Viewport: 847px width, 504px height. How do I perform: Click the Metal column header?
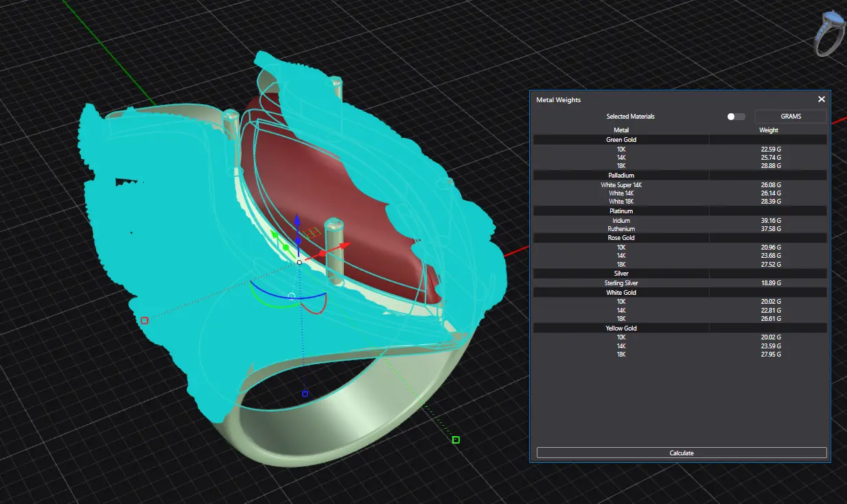(x=621, y=130)
